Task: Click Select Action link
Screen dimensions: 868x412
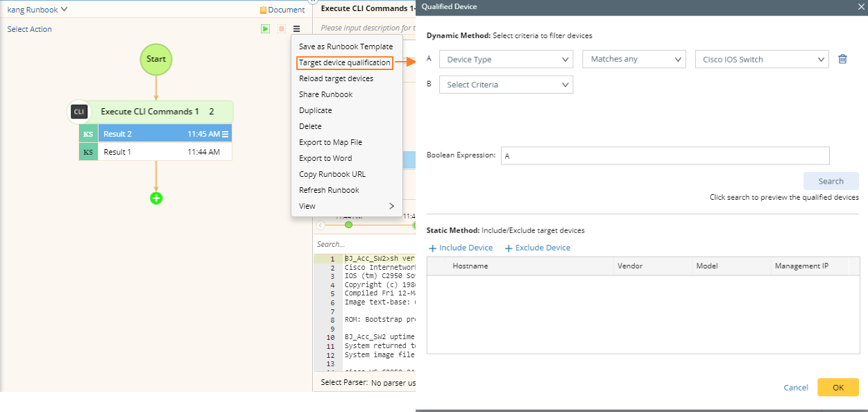Action: click(x=30, y=29)
